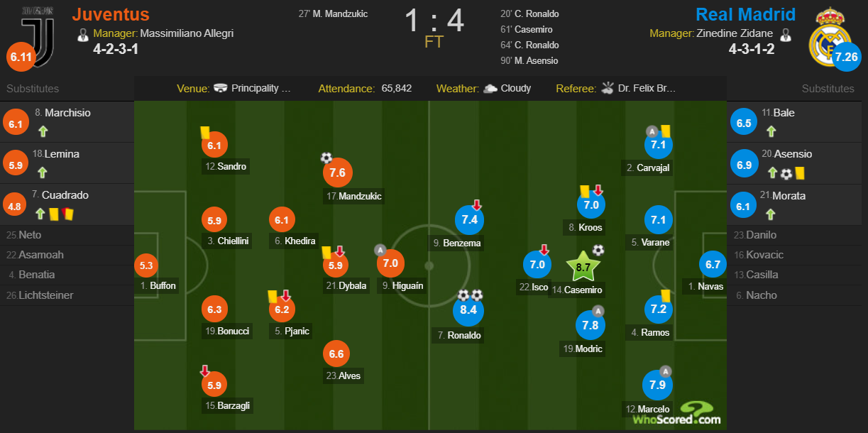Image resolution: width=868 pixels, height=433 pixels.
Task: Select Buffon's 5.3 rating circle
Action: (x=146, y=266)
